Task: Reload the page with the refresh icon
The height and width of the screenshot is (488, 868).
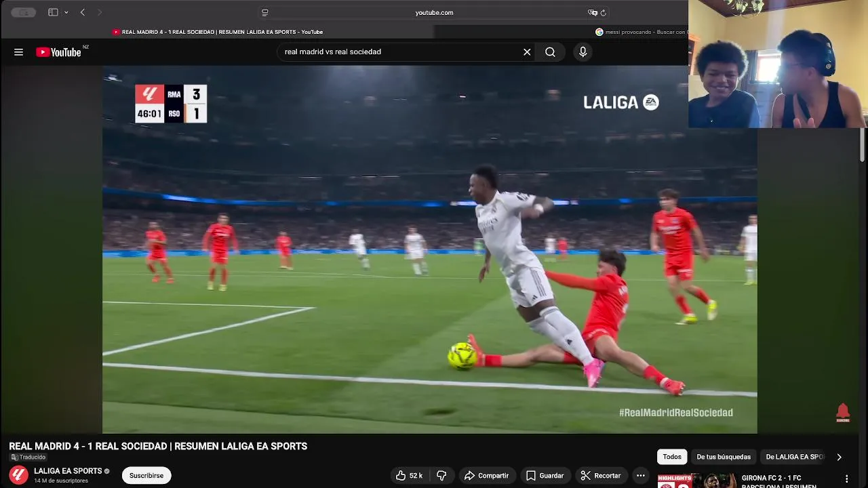Action: [603, 12]
